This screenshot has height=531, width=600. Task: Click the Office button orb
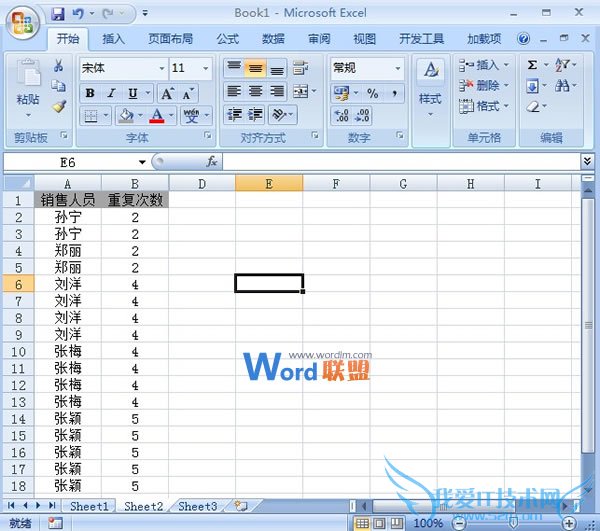pos(22,22)
